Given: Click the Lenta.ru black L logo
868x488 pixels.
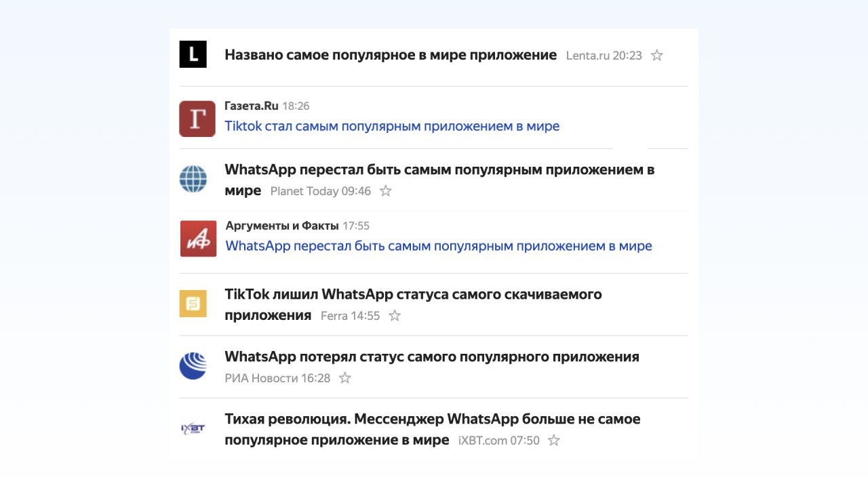Looking at the screenshot, I should 193,54.
